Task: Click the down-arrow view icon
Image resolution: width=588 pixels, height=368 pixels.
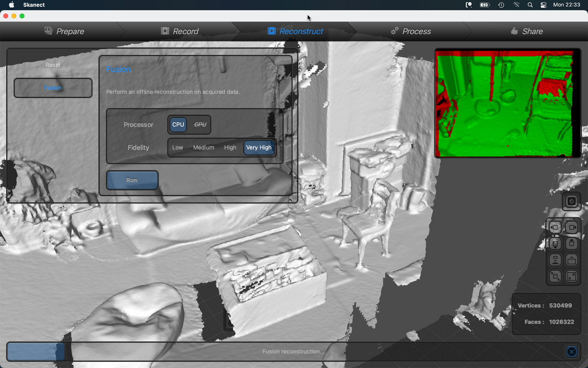Action: coord(555,244)
